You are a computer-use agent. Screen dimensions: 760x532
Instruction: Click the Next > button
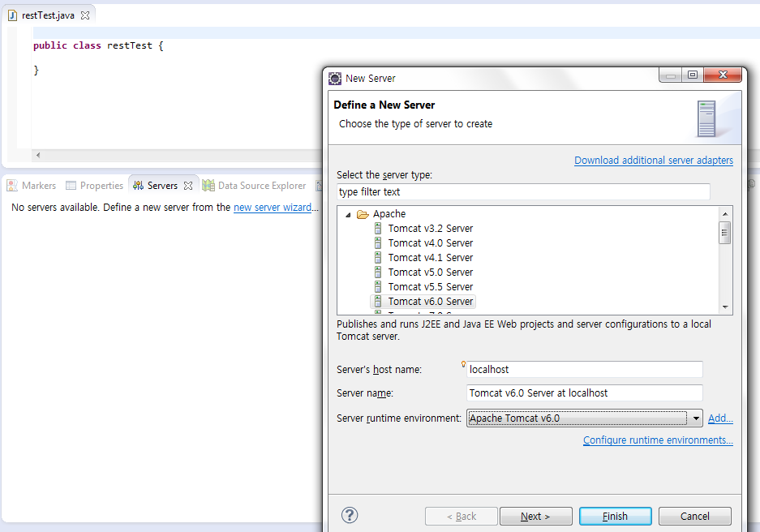click(535, 516)
